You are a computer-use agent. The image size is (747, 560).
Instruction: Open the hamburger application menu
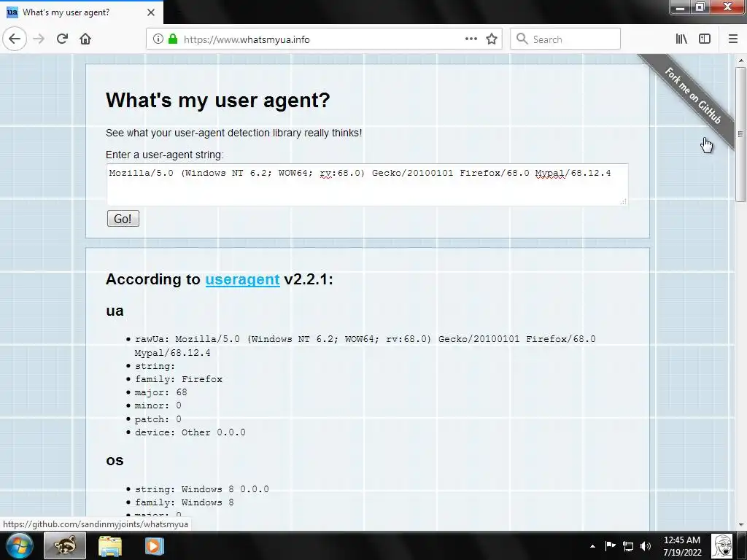coord(733,39)
